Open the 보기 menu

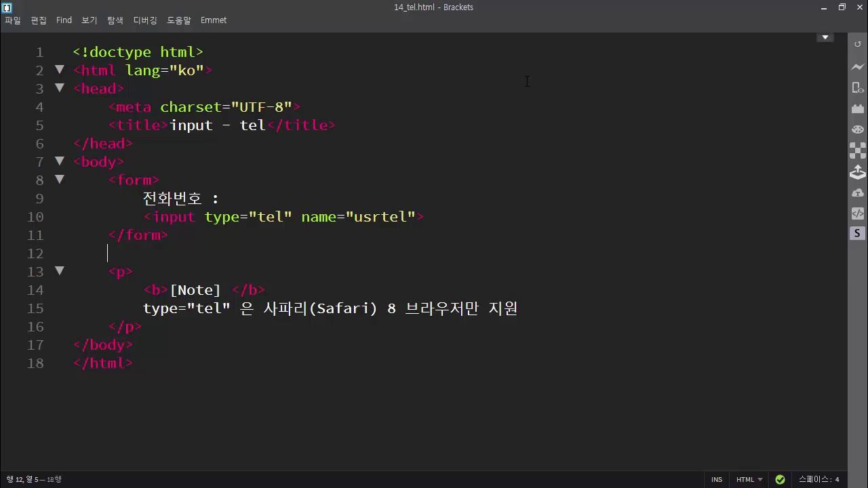tap(90, 20)
